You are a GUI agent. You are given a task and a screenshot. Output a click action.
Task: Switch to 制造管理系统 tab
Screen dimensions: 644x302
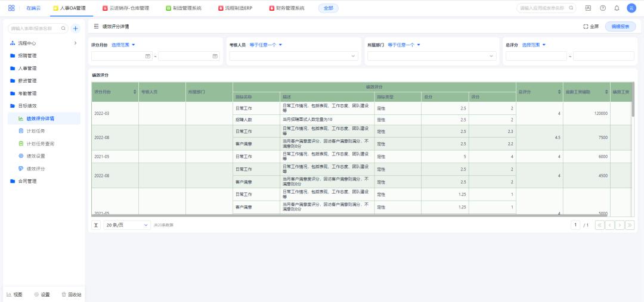(x=184, y=8)
